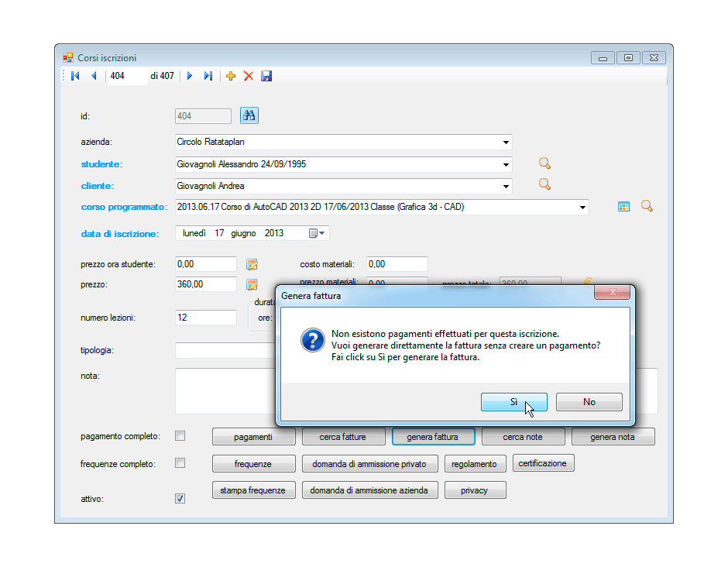Click regolamento button

click(475, 463)
